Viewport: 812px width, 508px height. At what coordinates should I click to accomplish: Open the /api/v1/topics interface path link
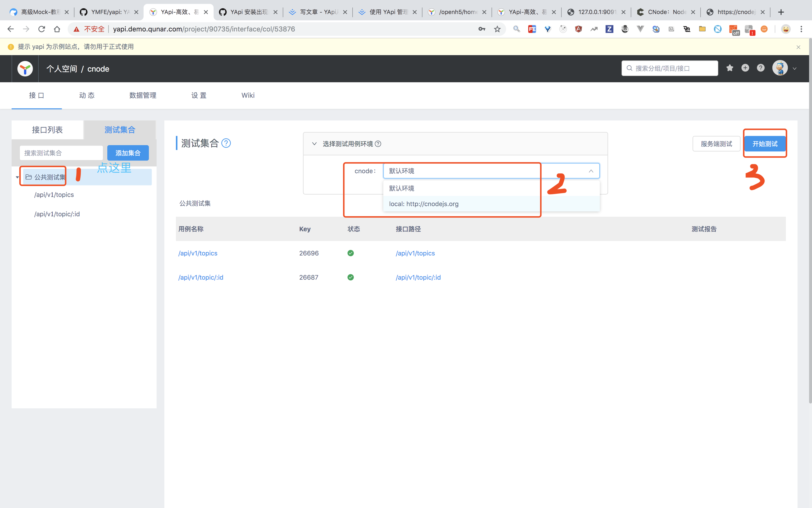tap(415, 253)
